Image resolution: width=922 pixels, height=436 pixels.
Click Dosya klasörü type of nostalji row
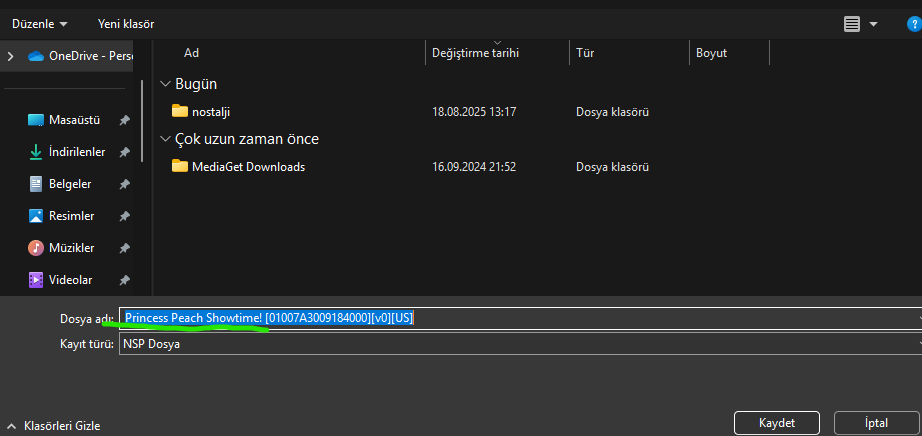tap(613, 112)
